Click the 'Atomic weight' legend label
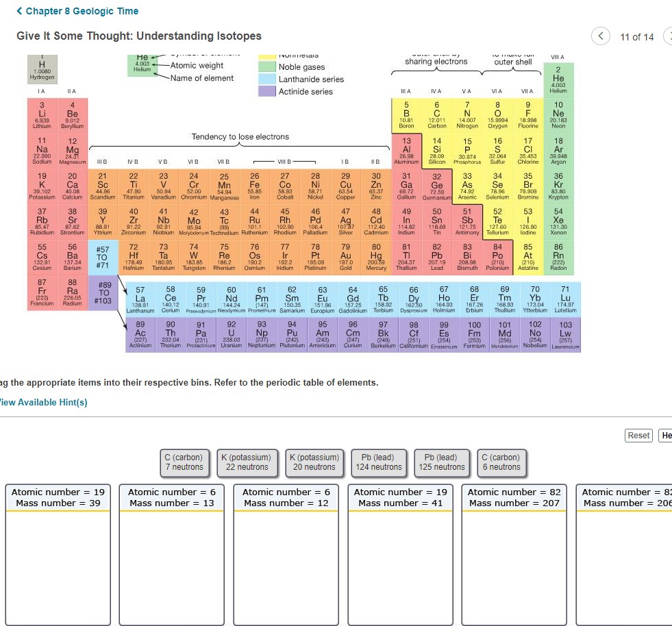The width and height of the screenshot is (672, 626). (197, 65)
